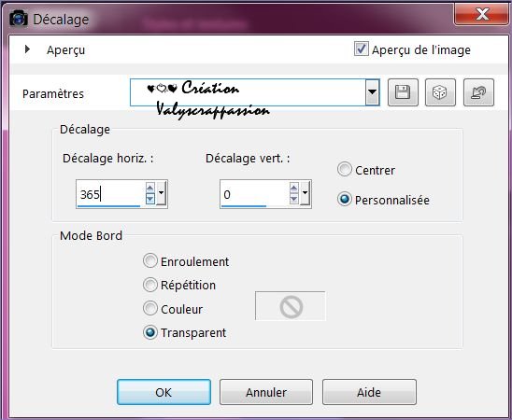Increase horizontal offset with up arrow

click(x=149, y=188)
